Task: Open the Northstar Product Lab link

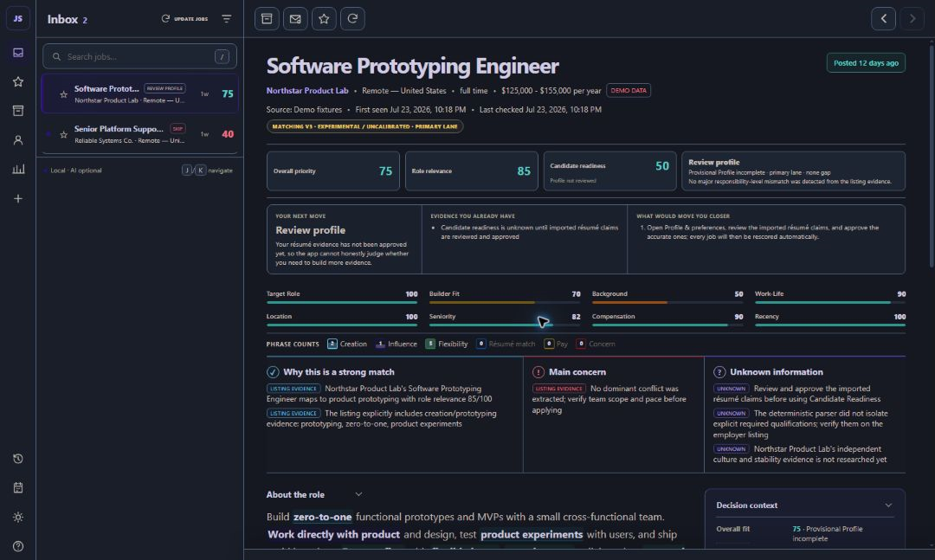Action: (x=307, y=91)
